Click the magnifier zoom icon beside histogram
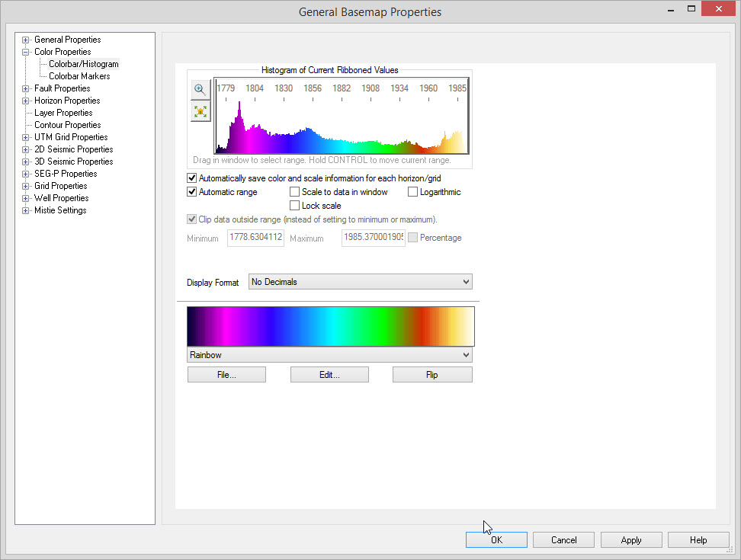The height and width of the screenshot is (560, 741). click(200, 89)
